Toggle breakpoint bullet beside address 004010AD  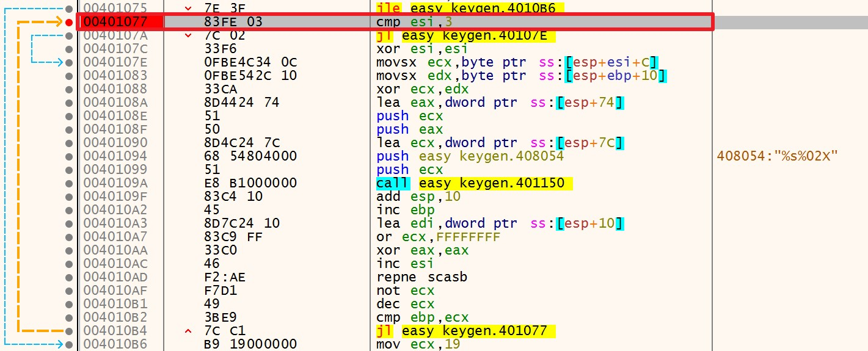(x=69, y=277)
